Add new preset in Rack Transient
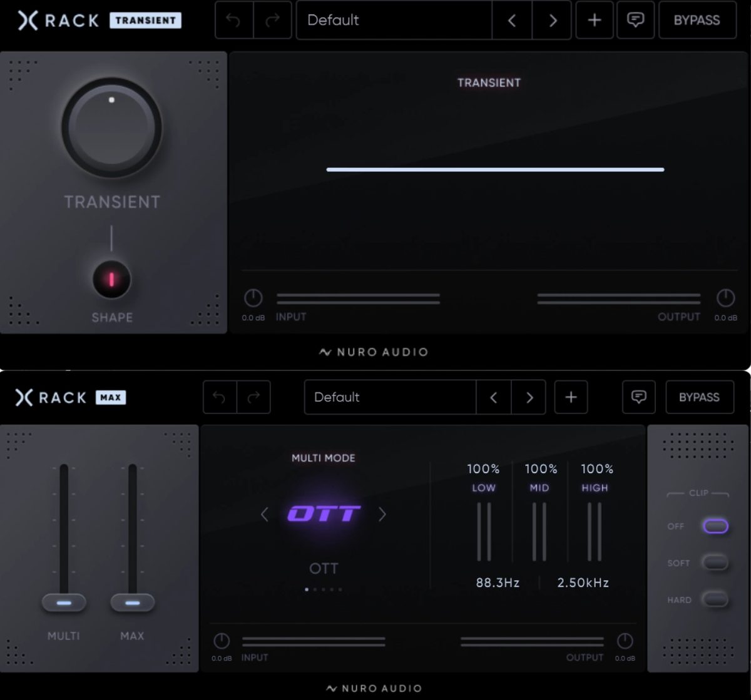751x700 pixels. click(595, 20)
